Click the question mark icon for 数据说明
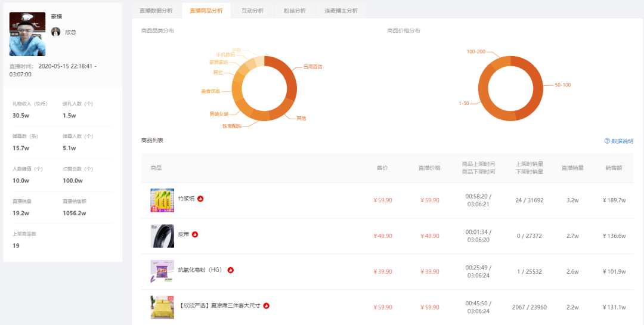Image resolution: width=644 pixels, height=325 pixels. click(x=607, y=141)
